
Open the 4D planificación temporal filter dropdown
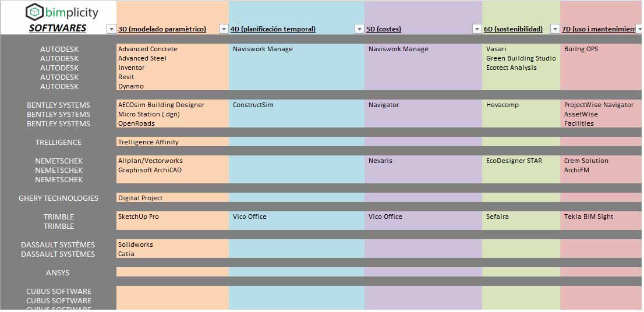tap(359, 29)
